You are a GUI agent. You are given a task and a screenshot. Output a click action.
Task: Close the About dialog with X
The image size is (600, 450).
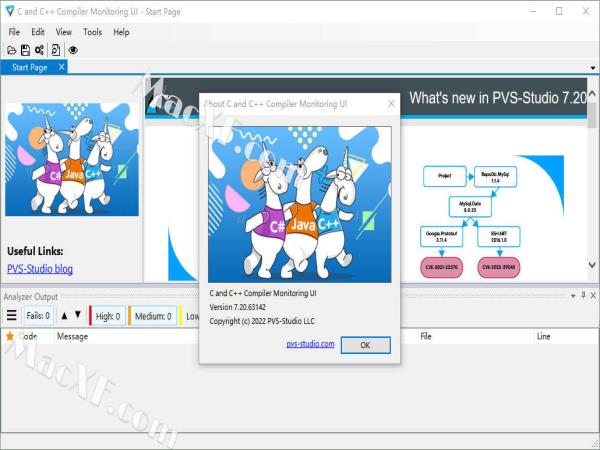391,104
